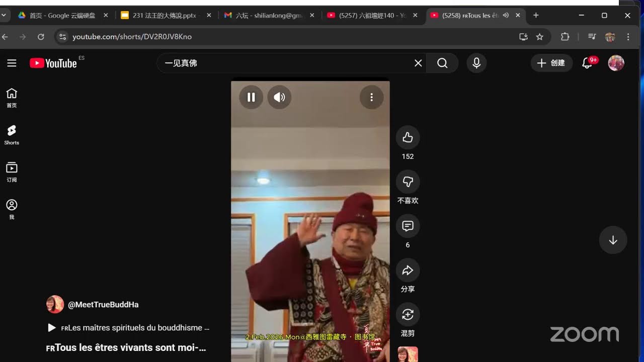The image size is (644, 362).
Task: Open the tab search dropdown
Action: (4, 16)
